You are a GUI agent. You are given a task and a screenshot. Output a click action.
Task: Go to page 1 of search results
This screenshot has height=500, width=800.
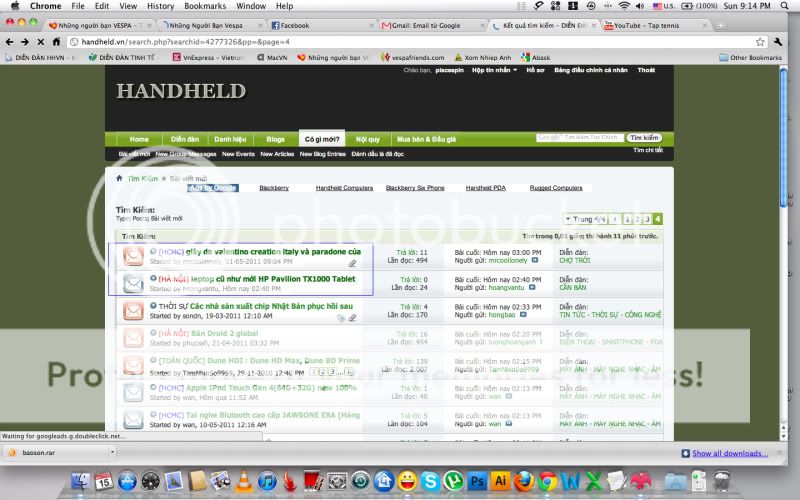pos(627,218)
